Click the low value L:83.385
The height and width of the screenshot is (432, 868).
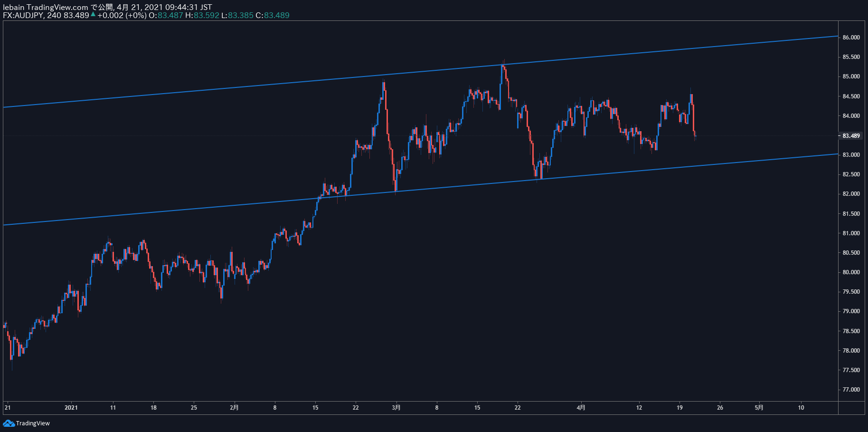[237, 15]
